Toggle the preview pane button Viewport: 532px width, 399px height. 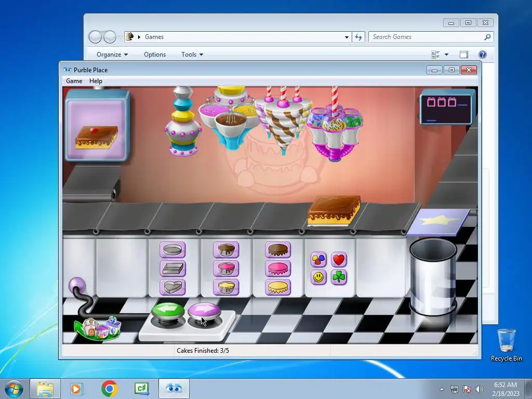pyautogui.click(x=464, y=54)
